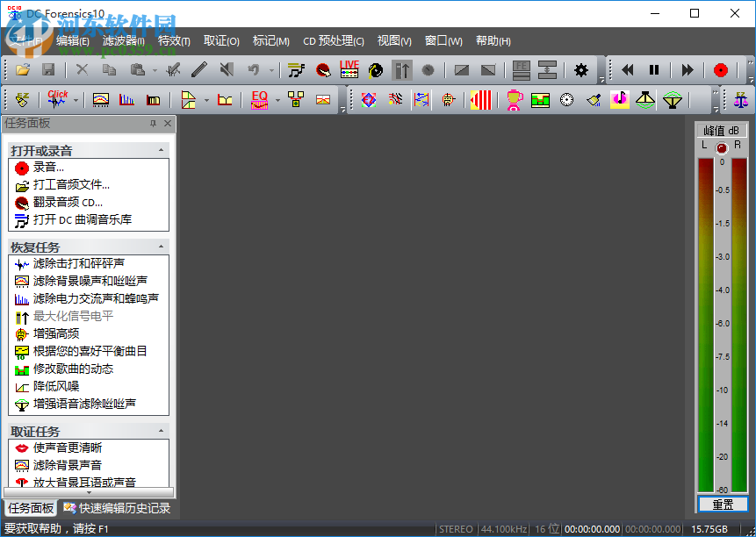Click the Click filter toolbar icon

click(57, 99)
